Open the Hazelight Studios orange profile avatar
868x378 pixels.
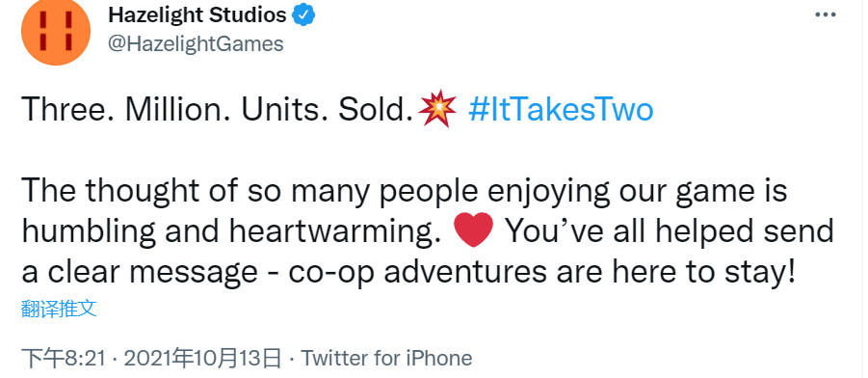56,31
